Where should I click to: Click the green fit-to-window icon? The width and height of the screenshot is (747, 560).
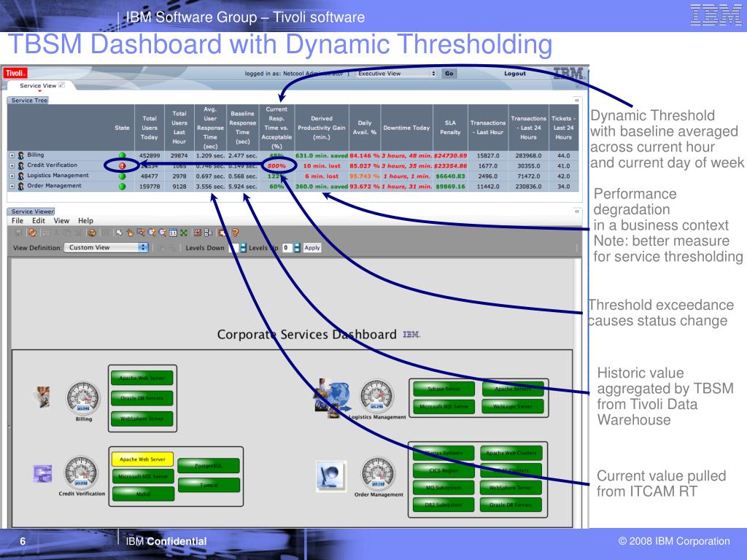click(x=183, y=233)
